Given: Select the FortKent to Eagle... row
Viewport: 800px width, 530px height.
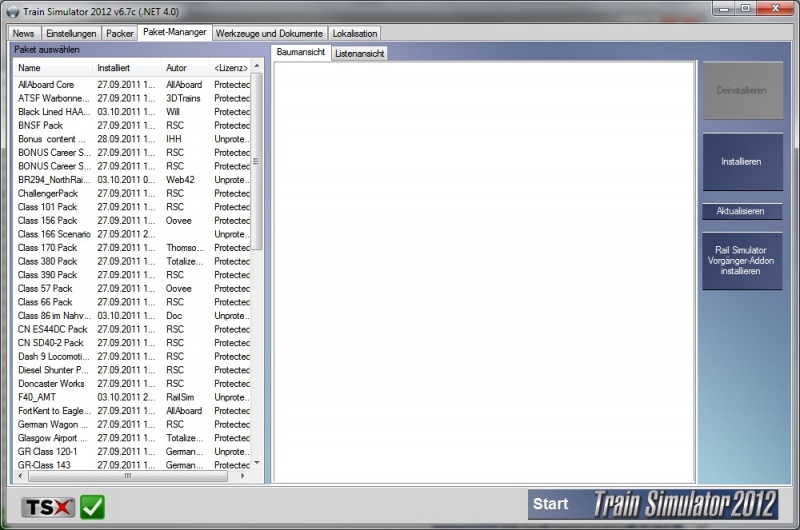Looking at the screenshot, I should 133,411.
